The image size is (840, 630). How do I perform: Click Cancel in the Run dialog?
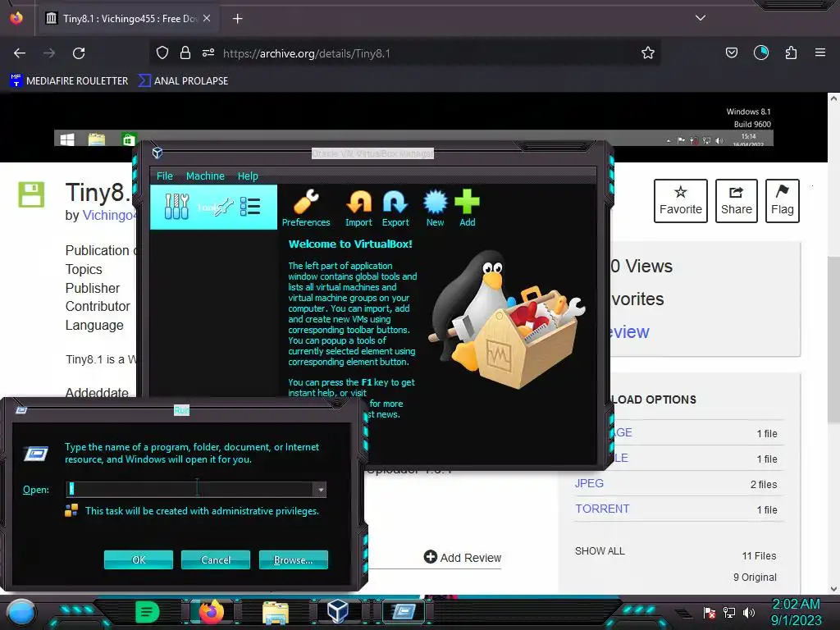pos(216,559)
